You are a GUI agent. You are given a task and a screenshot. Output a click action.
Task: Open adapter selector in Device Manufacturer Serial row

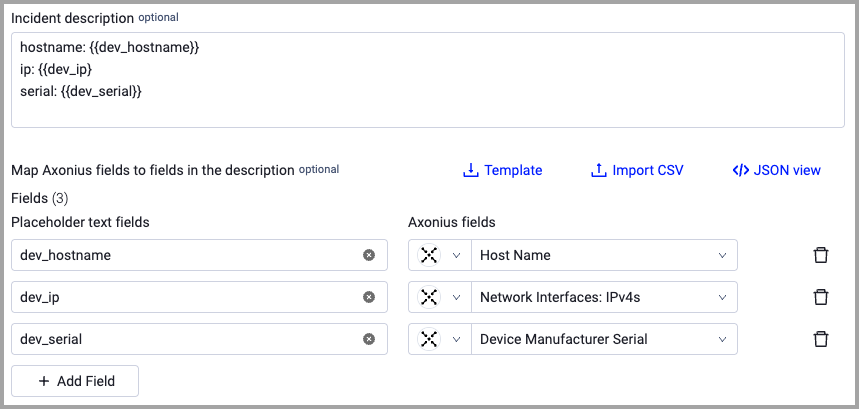point(440,339)
